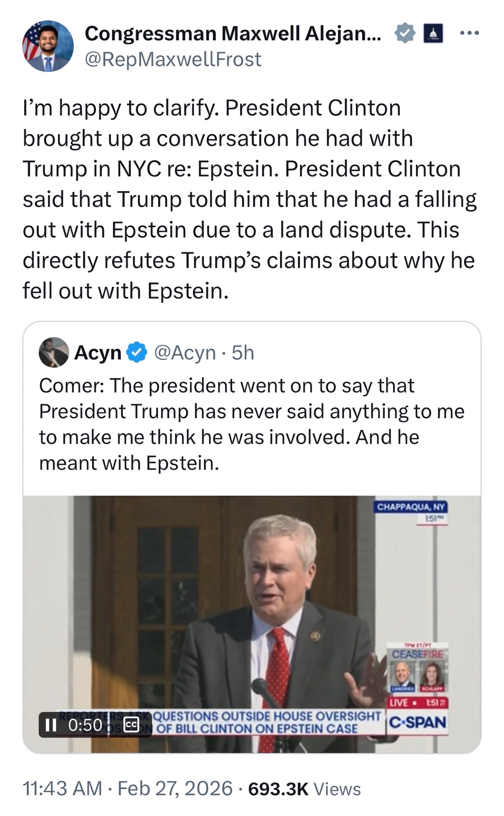Screen dimensions: 504x816
Task: Toggle closed captions on the video
Action: pyautogui.click(x=131, y=725)
